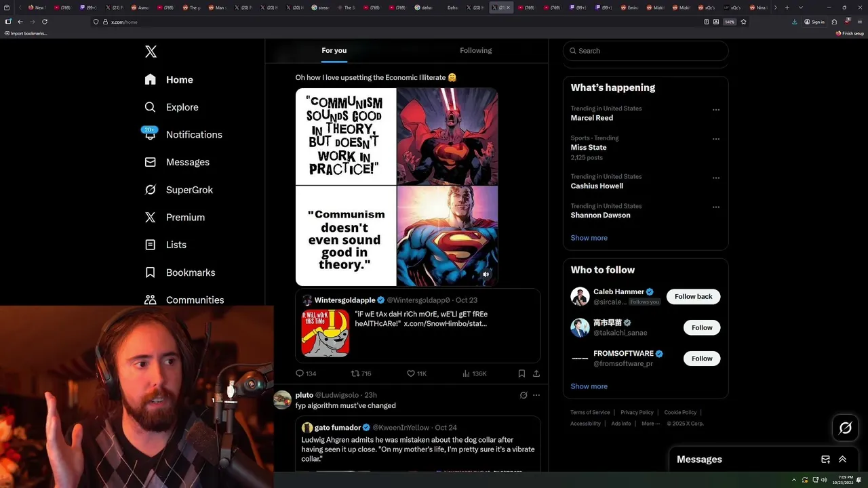Open Privacy Policy link

(637, 412)
